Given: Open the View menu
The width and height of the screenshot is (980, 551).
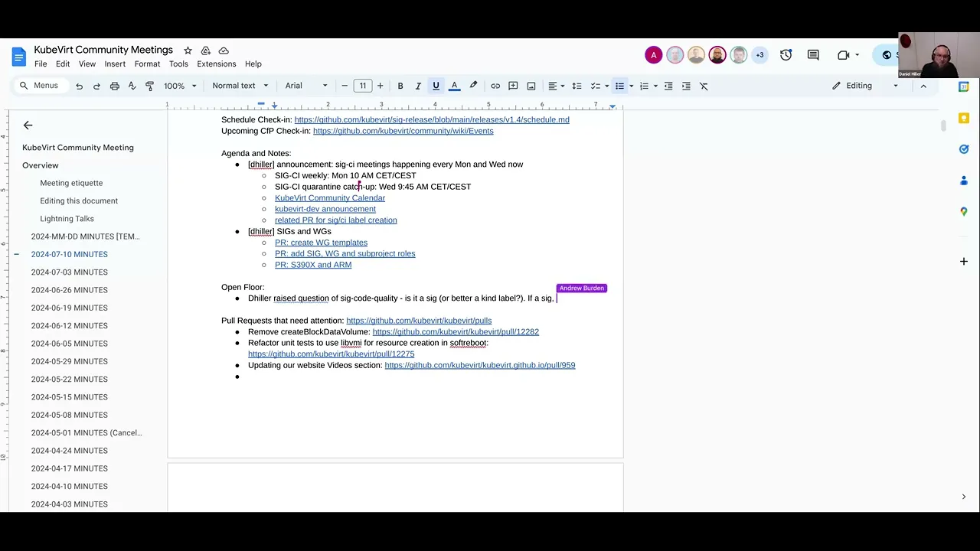Looking at the screenshot, I should 87,64.
